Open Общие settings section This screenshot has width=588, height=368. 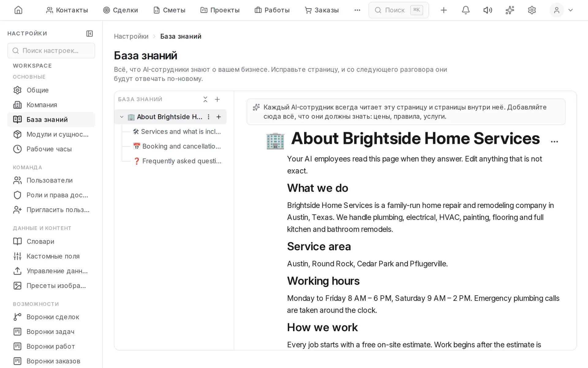pyautogui.click(x=51, y=90)
